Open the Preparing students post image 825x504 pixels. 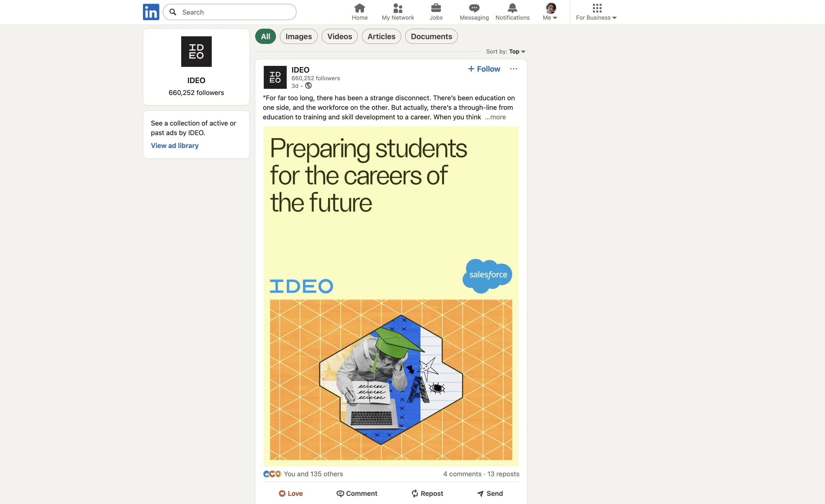pyautogui.click(x=391, y=296)
